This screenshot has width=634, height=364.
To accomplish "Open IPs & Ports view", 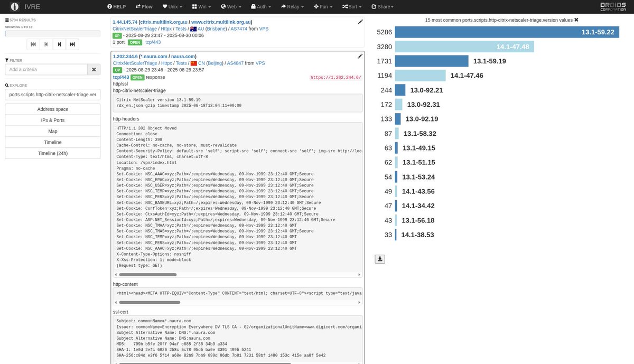I will tap(52, 120).
